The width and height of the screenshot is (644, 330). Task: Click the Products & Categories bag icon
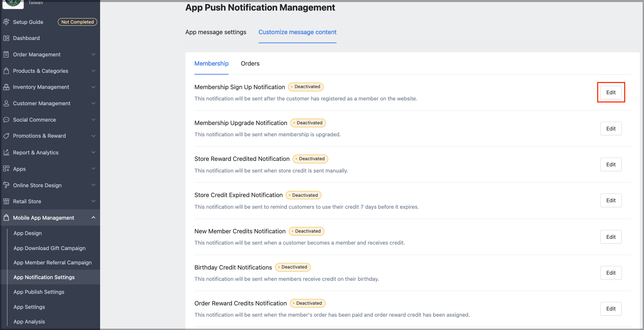click(6, 71)
